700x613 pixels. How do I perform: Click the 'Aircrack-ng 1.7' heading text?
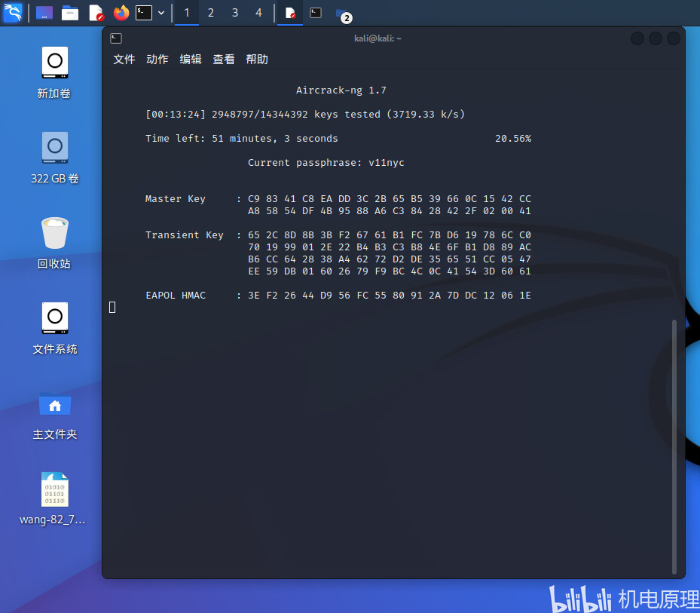341,90
